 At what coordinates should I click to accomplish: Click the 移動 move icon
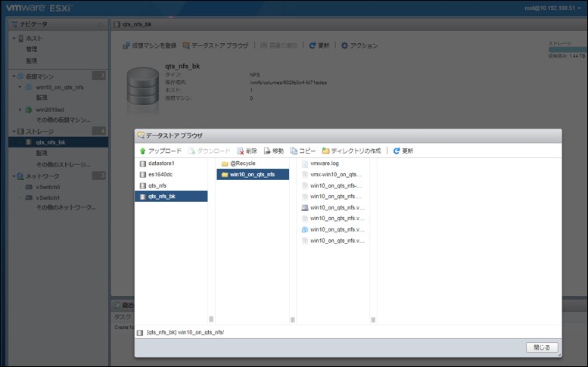[267, 151]
